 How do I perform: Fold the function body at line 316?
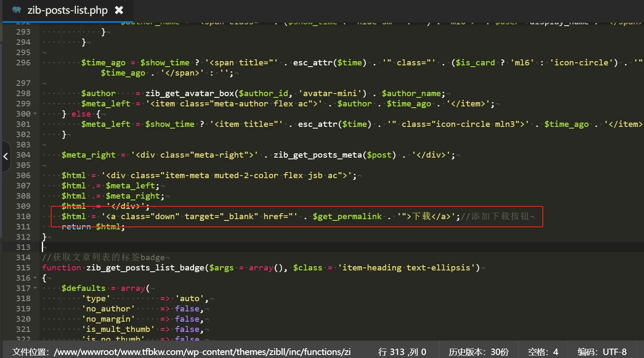(x=35, y=278)
